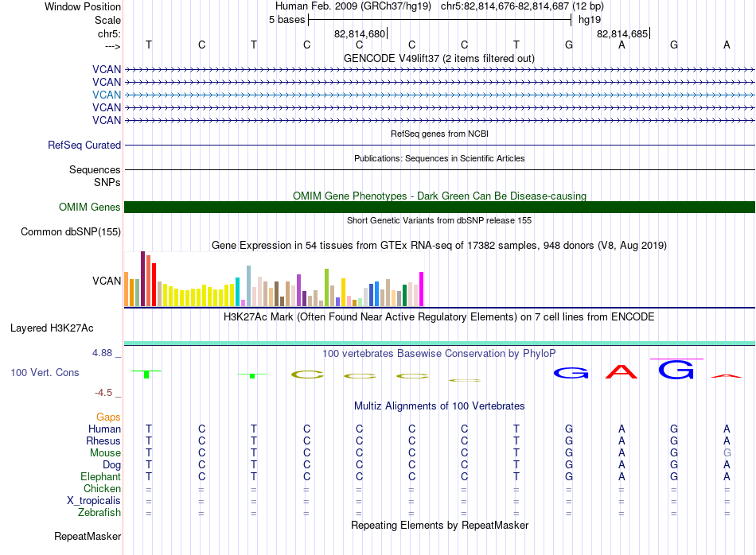Viewport: 756px width, 555px height.
Task: Click the Layered H3K27Ac track label
Action: click(52, 328)
